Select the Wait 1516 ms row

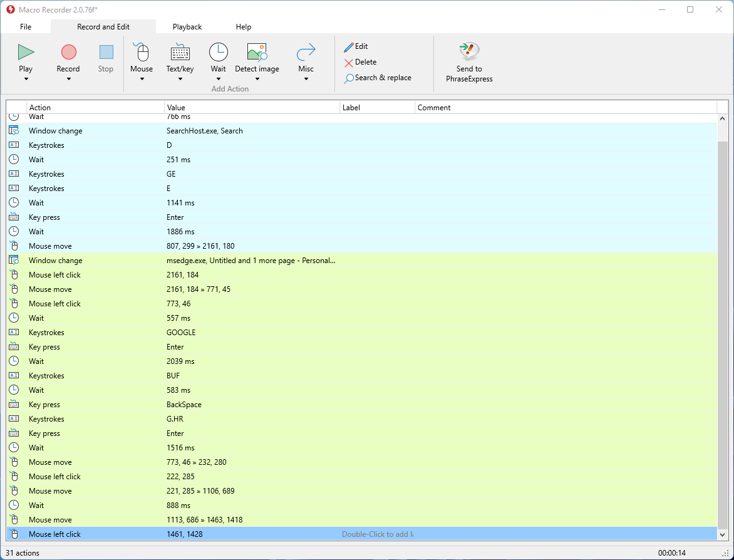point(362,448)
